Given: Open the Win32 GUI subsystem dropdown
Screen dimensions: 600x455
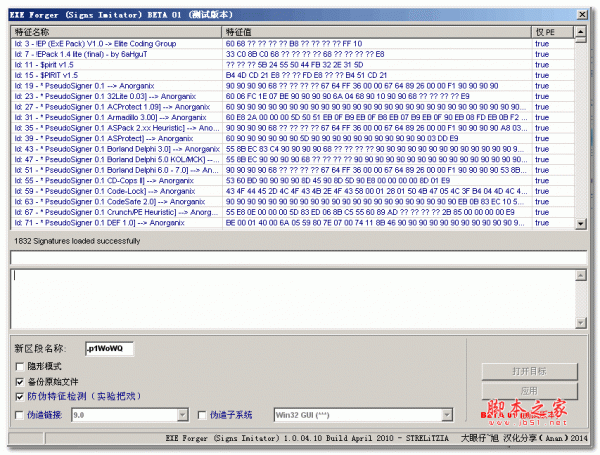Looking at the screenshot, I should (x=447, y=415).
